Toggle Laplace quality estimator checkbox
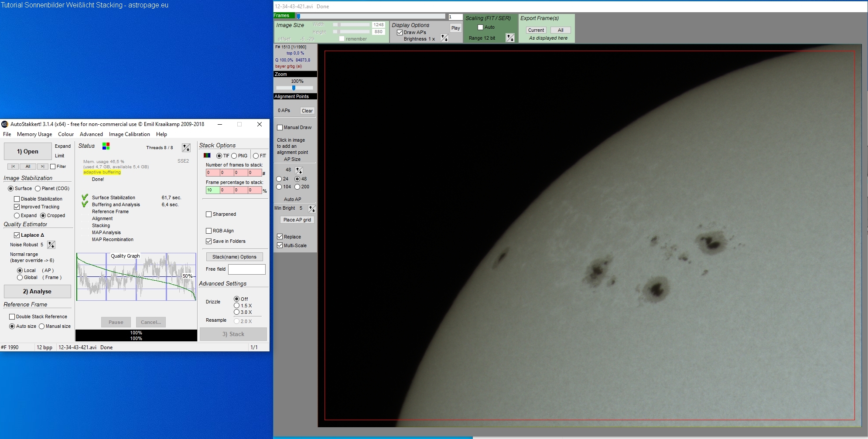The height and width of the screenshot is (439, 868). [x=17, y=235]
